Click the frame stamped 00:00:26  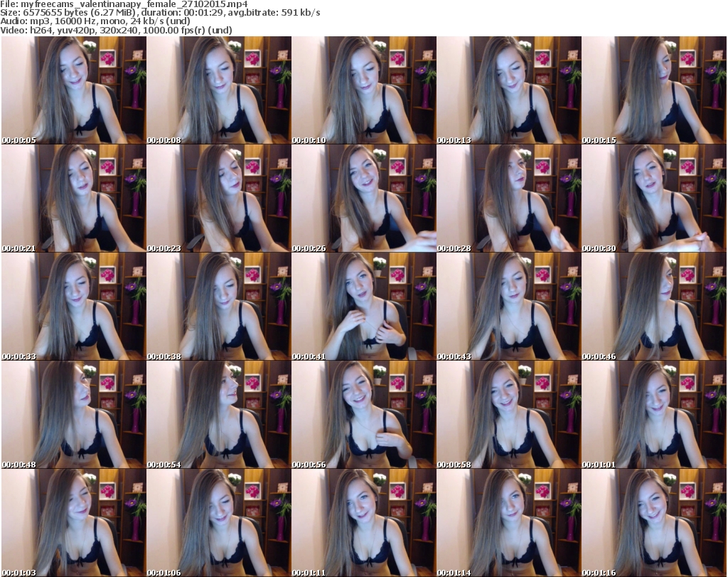[x=363, y=198]
